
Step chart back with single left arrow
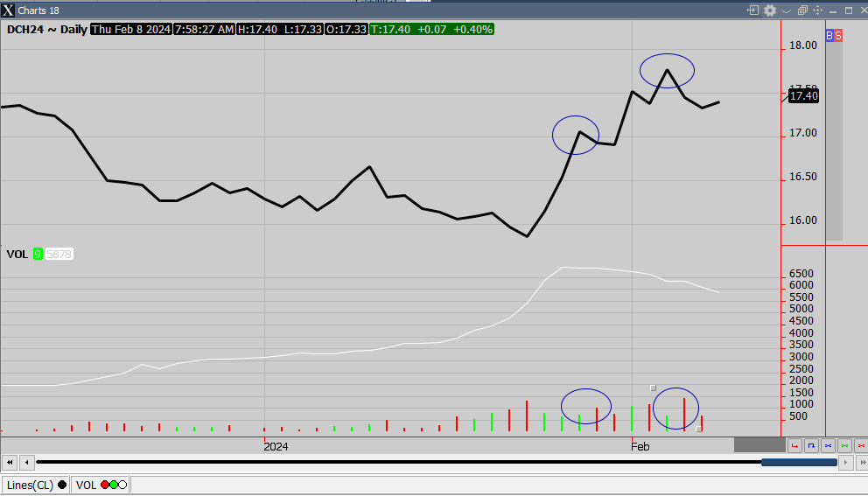tap(27, 462)
